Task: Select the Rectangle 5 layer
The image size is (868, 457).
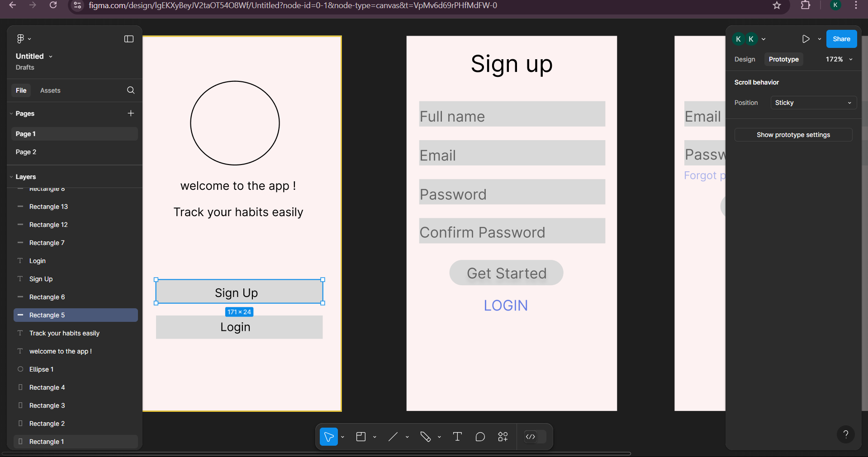Action: pyautogui.click(x=76, y=315)
